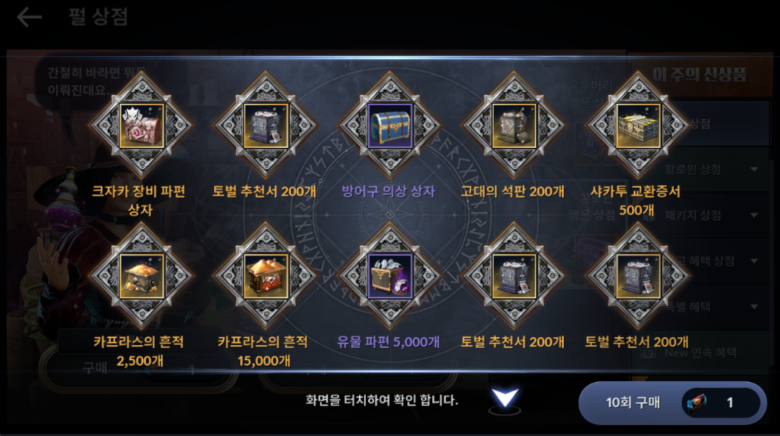
Task: Select the New 연속 혜택 menu item
Action: 699,353
